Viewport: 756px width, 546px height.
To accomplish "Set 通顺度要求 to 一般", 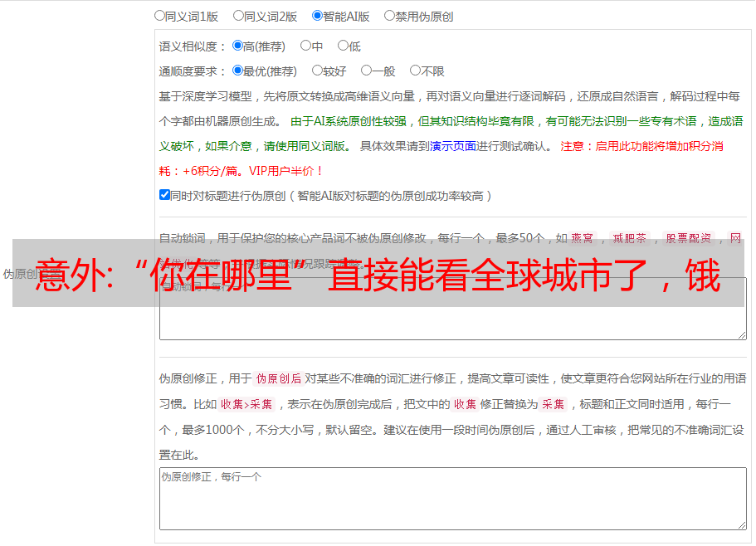I will point(366,71).
